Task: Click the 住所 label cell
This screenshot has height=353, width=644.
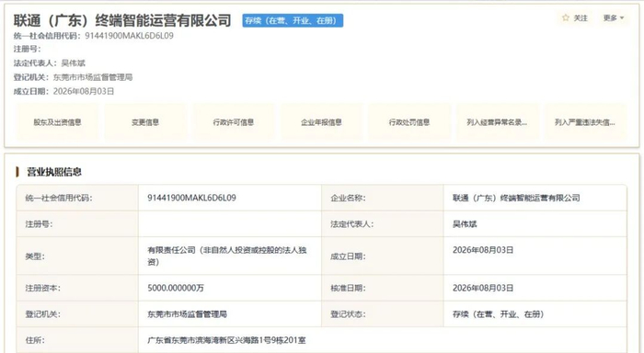Action: pos(77,340)
